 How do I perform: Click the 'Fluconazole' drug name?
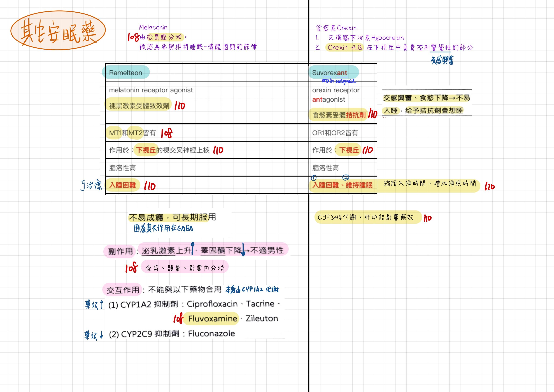coord(211,334)
